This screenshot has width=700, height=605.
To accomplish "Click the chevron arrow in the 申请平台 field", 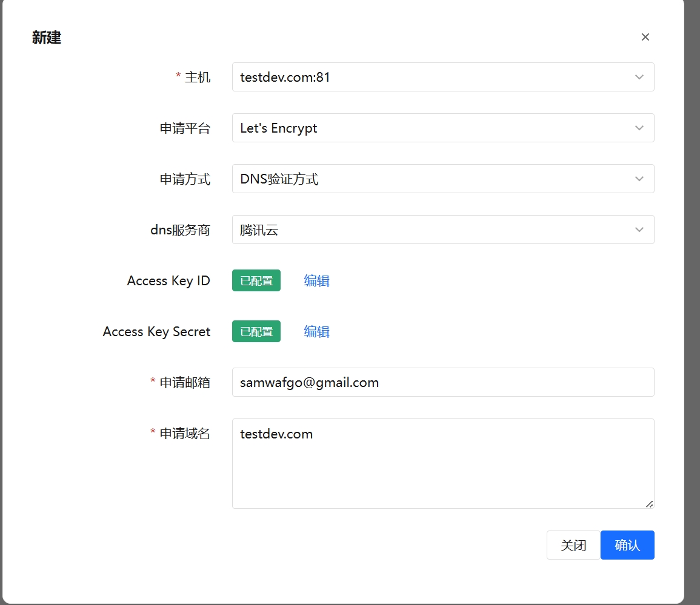I will (x=639, y=128).
